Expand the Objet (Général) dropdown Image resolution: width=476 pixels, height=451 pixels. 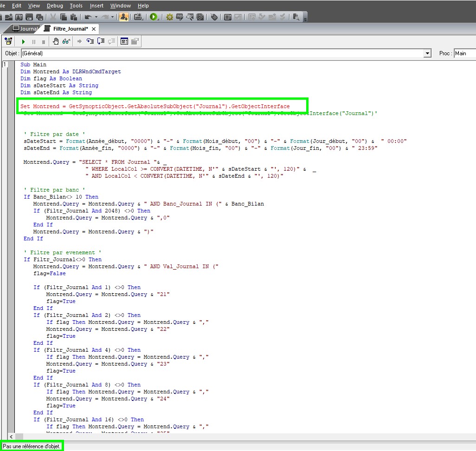pyautogui.click(x=427, y=53)
